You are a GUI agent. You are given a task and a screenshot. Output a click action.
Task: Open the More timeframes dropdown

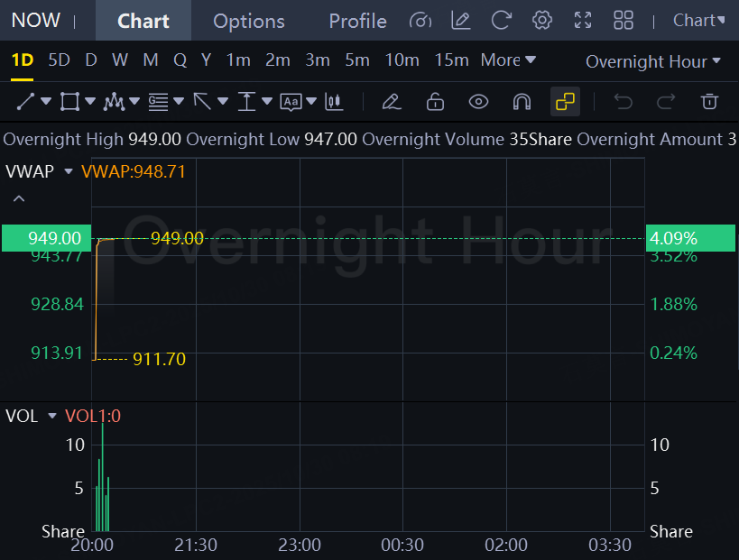pyautogui.click(x=508, y=60)
